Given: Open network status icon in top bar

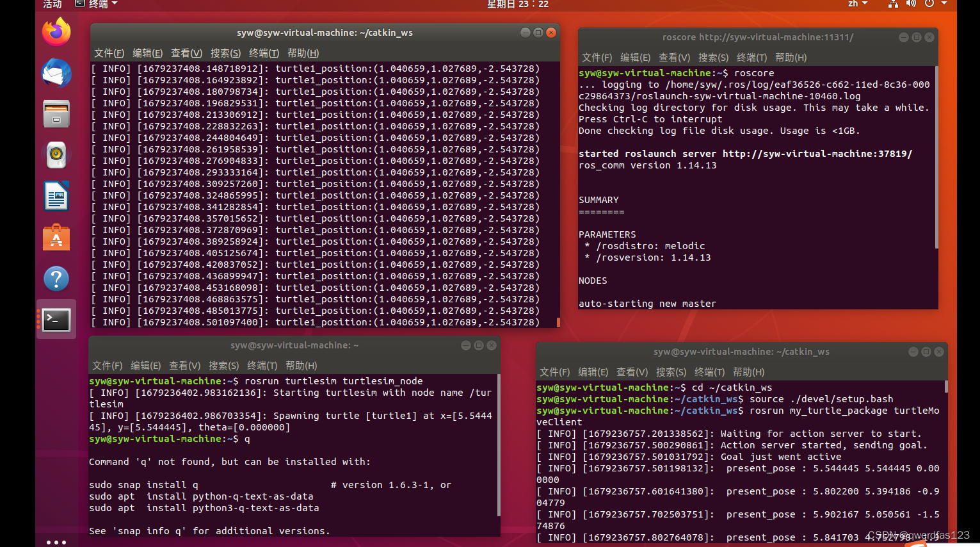Looking at the screenshot, I should (893, 4).
